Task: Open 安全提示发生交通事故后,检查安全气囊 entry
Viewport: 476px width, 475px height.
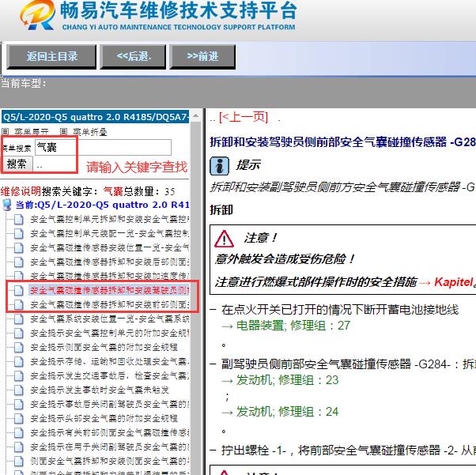Action: [109, 375]
